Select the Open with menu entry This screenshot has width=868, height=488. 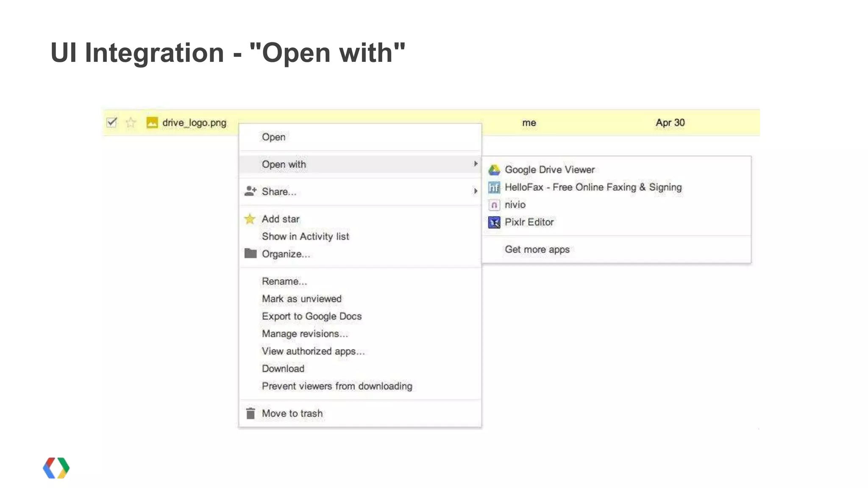click(x=360, y=164)
